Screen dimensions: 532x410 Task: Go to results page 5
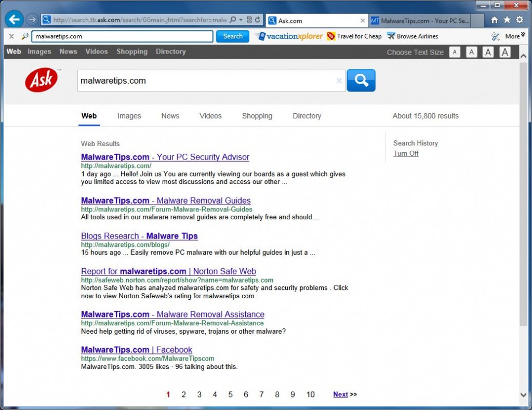coord(230,394)
